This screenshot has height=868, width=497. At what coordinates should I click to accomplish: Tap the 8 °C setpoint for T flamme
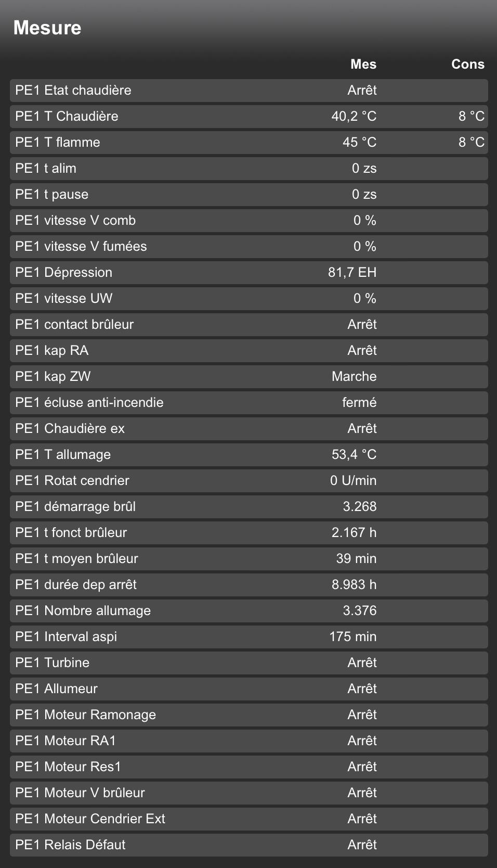[470, 143]
